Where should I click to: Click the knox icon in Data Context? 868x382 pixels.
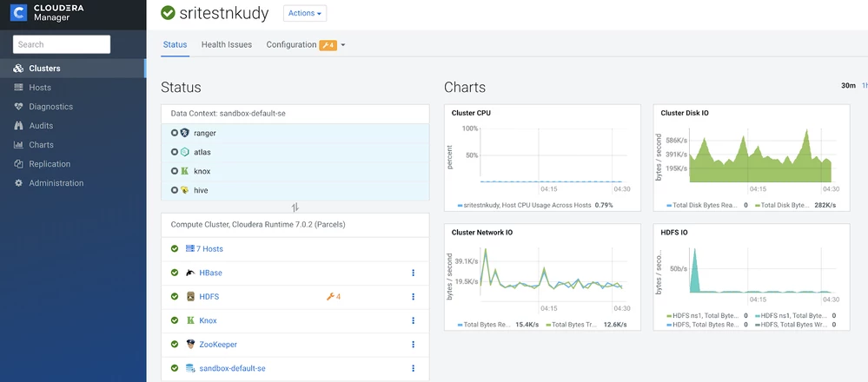pyautogui.click(x=185, y=171)
